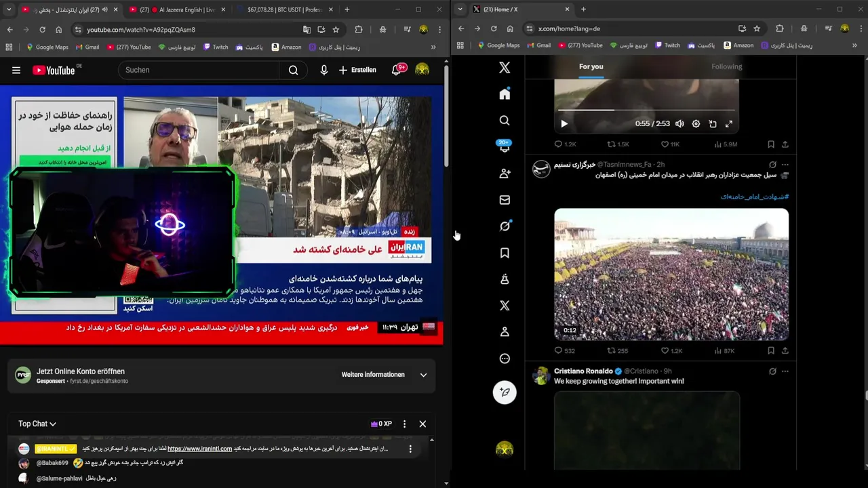Click Weitere informationen on sponsored ad
Image resolution: width=868 pixels, height=488 pixels.
pos(373,375)
